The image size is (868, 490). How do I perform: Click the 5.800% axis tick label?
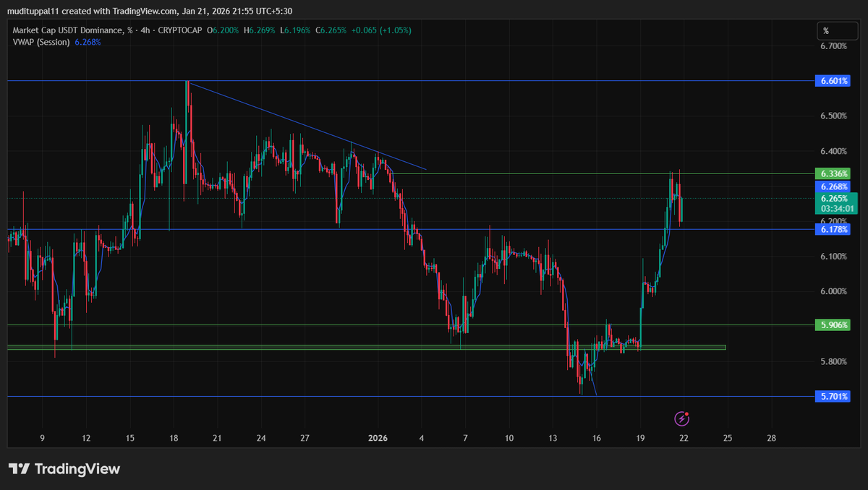pos(833,361)
